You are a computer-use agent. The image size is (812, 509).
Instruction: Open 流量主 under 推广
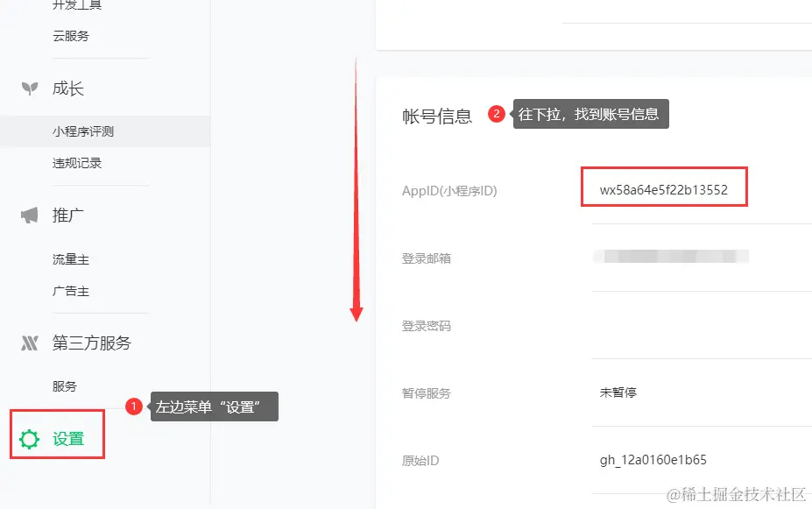tap(71, 259)
